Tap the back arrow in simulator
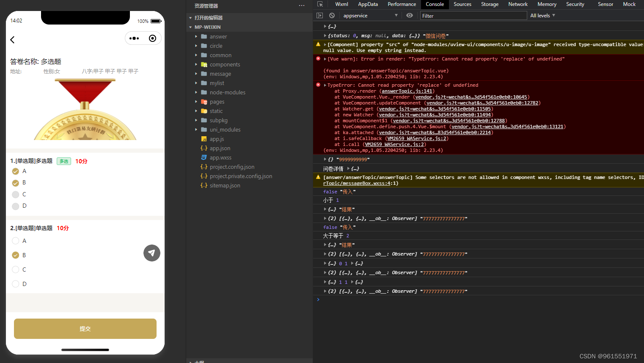Screen dimensions: 644x363 tap(12, 40)
